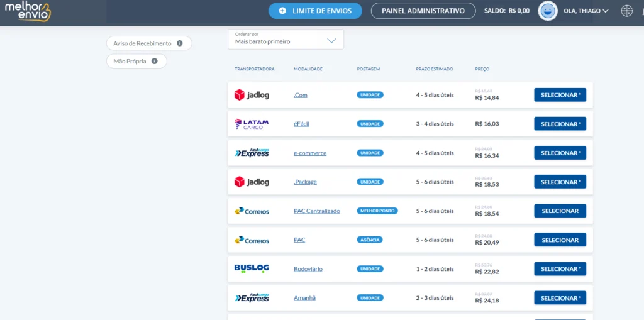Click the Unidade badge in Jadlog .Com row
Screen dimensions: 644x320
pos(370,95)
